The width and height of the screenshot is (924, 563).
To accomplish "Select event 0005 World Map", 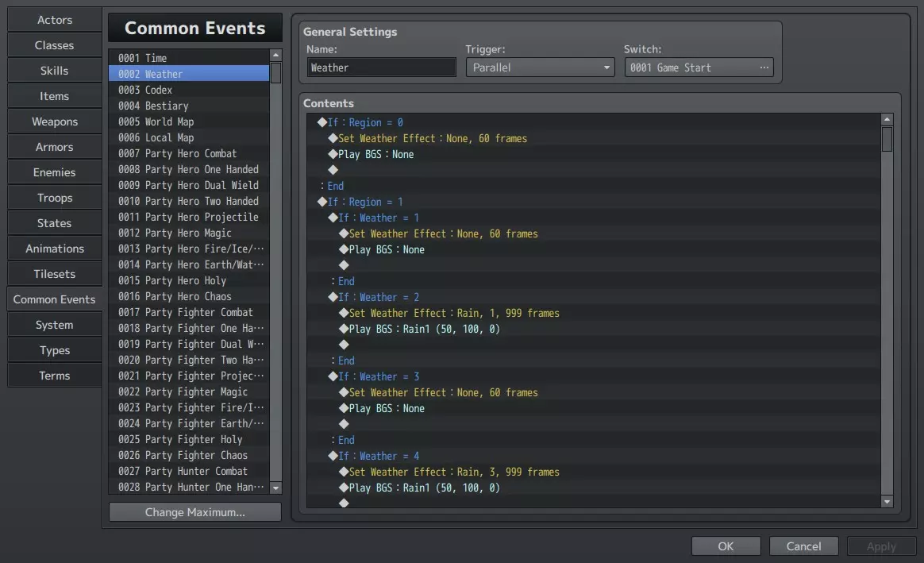I will pyautogui.click(x=189, y=121).
